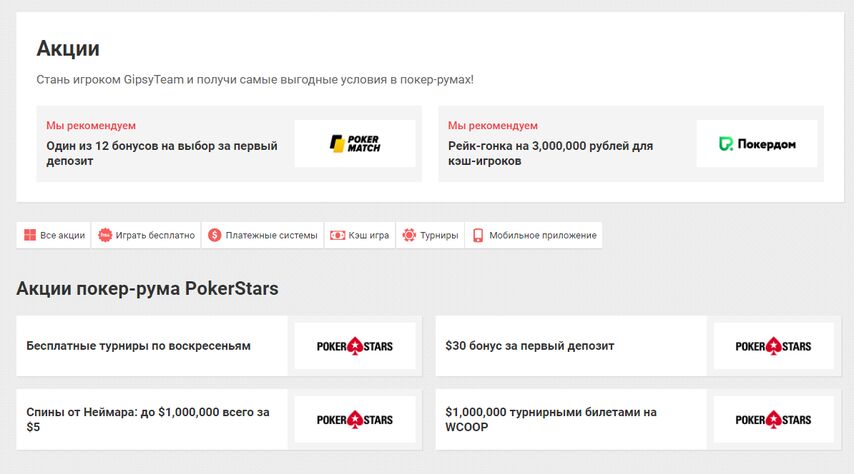Viewport: 854px width, 474px height.
Task: Open the 12 bonuses first deposit offer
Action: (161, 153)
